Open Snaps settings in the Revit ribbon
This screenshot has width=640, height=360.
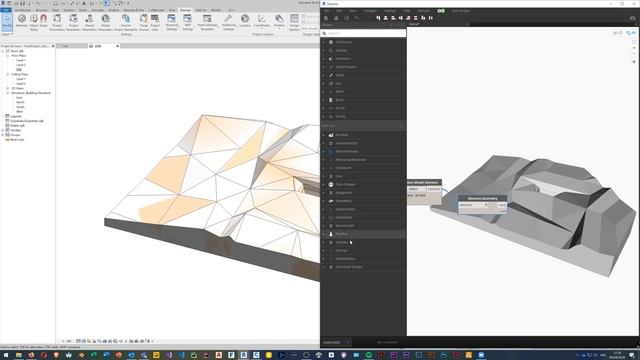pos(44,21)
